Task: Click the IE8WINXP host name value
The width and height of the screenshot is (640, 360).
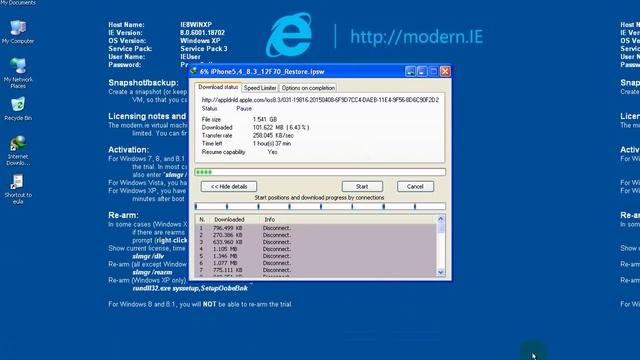Action: pos(196,24)
